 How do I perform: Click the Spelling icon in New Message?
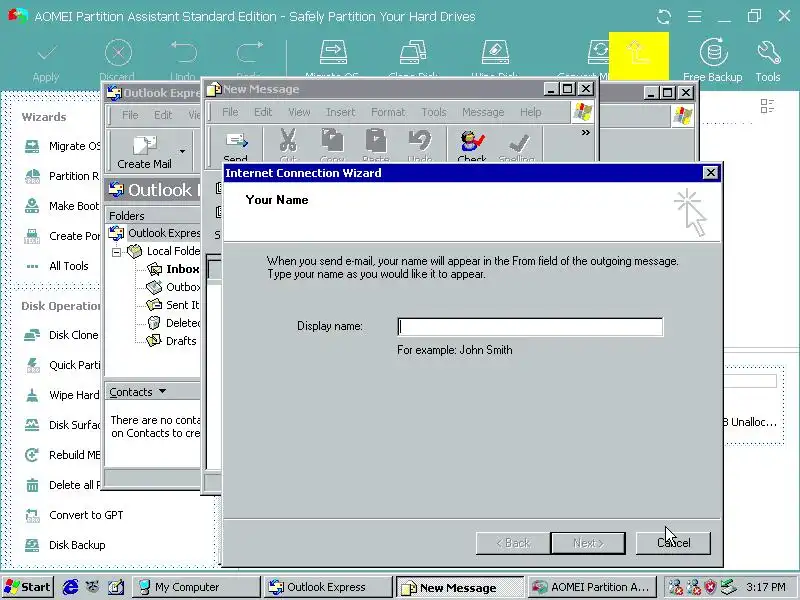[x=517, y=145]
